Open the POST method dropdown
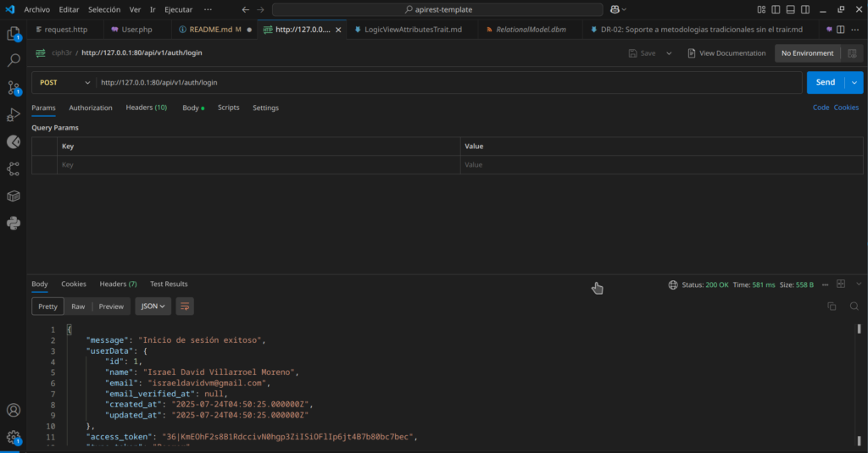This screenshot has height=453, width=868. 65,82
